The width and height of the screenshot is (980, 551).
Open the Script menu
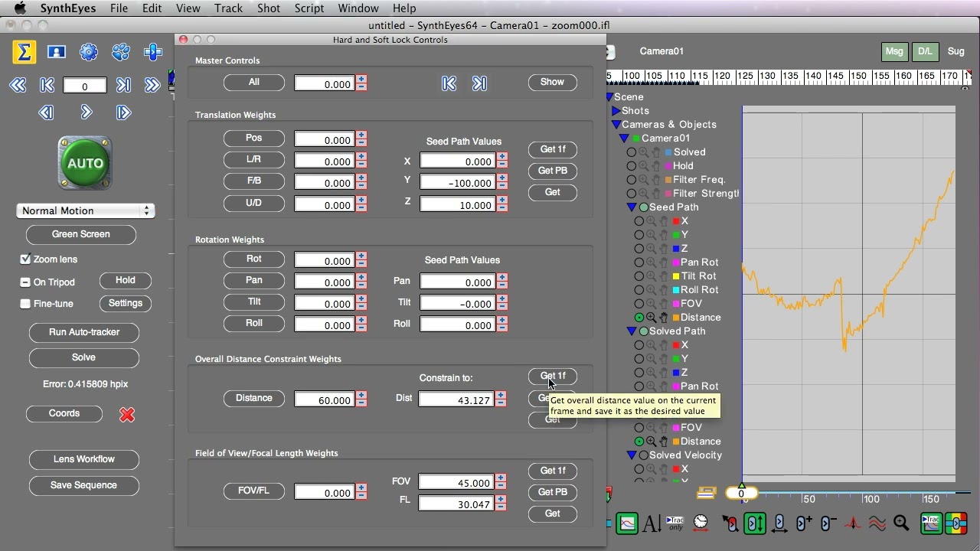309,8
